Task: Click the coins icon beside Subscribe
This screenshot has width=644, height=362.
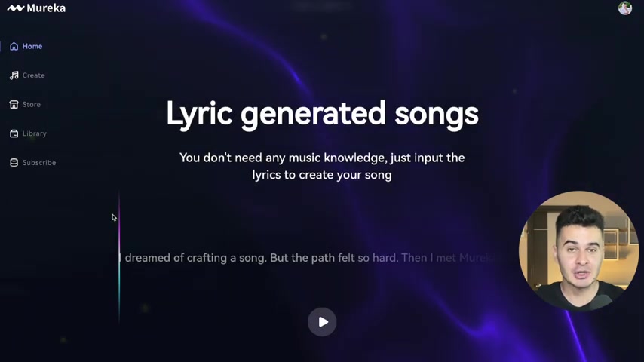Action: (14, 163)
